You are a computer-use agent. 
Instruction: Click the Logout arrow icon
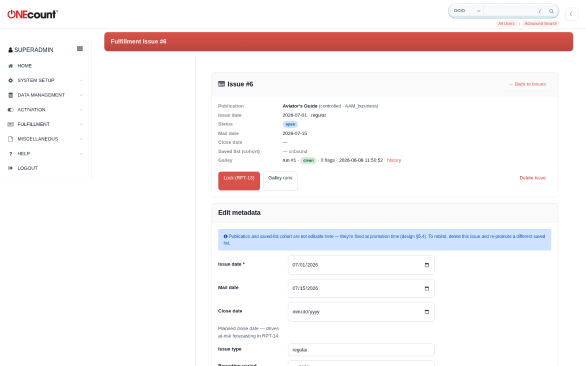click(10, 168)
